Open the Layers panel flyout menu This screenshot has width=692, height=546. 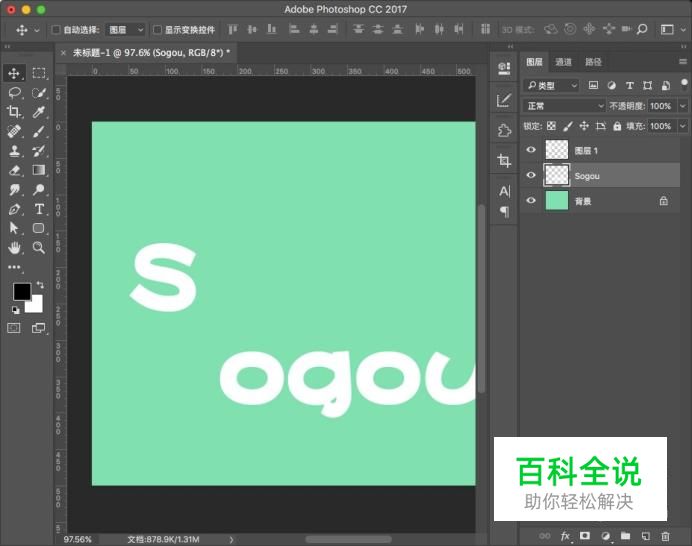tap(683, 62)
